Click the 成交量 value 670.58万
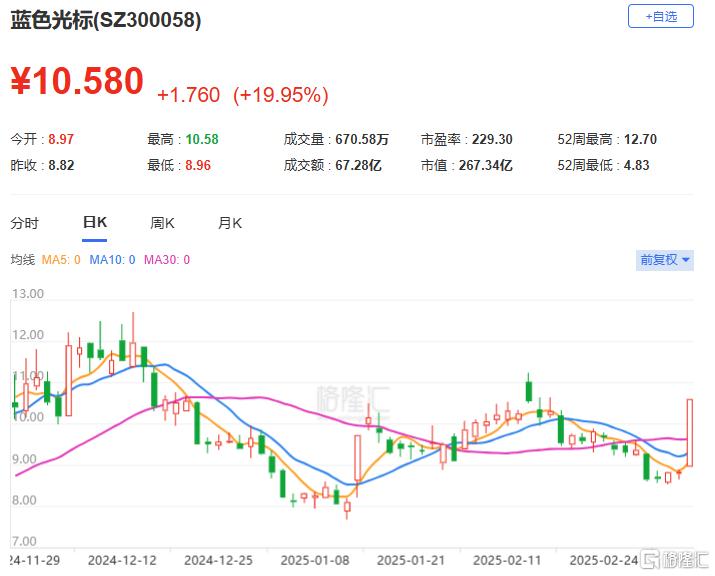Image resolution: width=715 pixels, height=576 pixels. click(x=362, y=139)
